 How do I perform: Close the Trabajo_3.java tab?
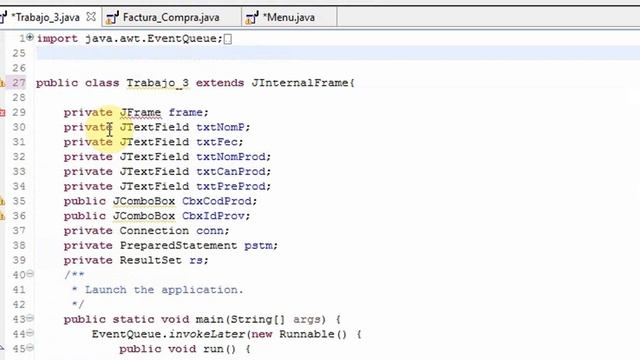click(x=91, y=17)
